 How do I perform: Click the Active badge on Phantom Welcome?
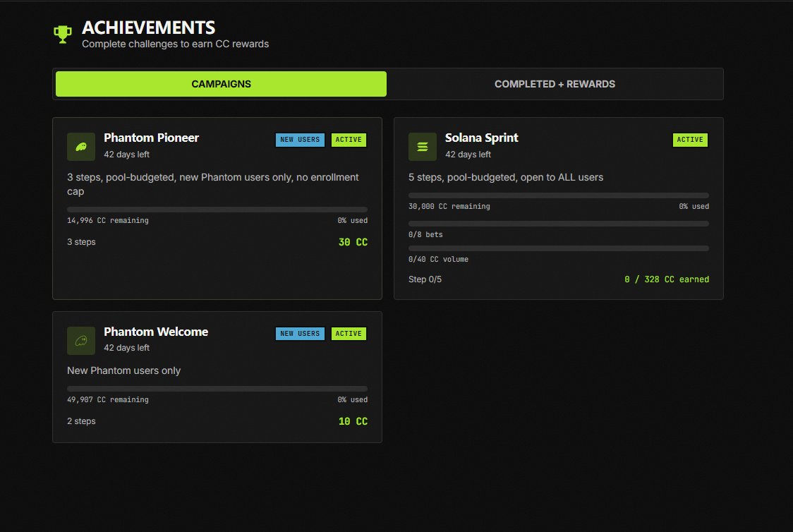349,334
